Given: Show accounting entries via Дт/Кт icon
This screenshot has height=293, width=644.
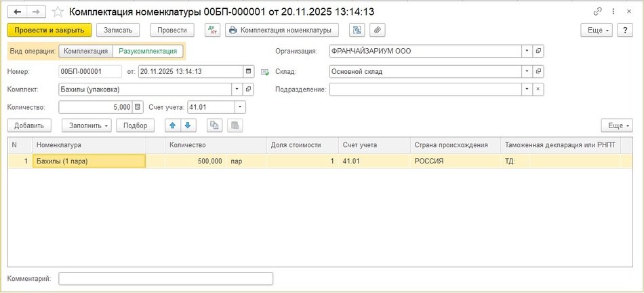Looking at the screenshot, I should point(212,30).
